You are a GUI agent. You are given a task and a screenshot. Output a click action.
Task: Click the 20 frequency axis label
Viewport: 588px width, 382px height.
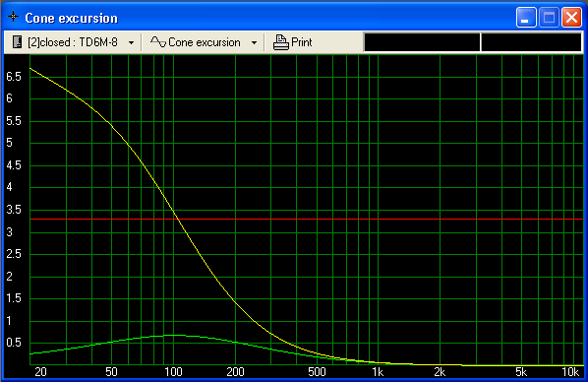pos(40,372)
